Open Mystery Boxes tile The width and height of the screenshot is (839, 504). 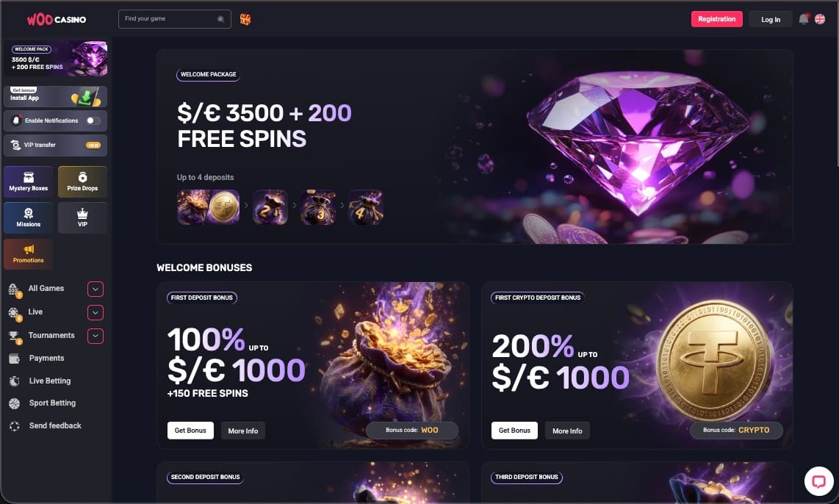click(29, 182)
